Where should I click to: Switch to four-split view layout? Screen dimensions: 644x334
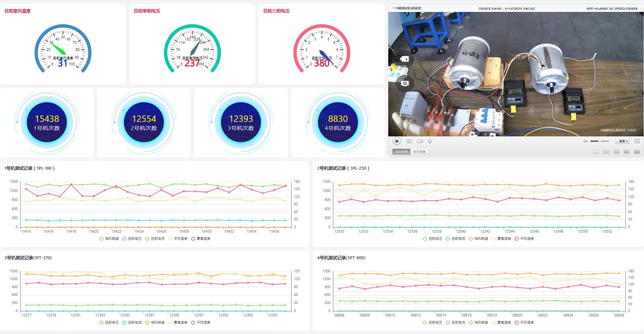(x=606, y=152)
